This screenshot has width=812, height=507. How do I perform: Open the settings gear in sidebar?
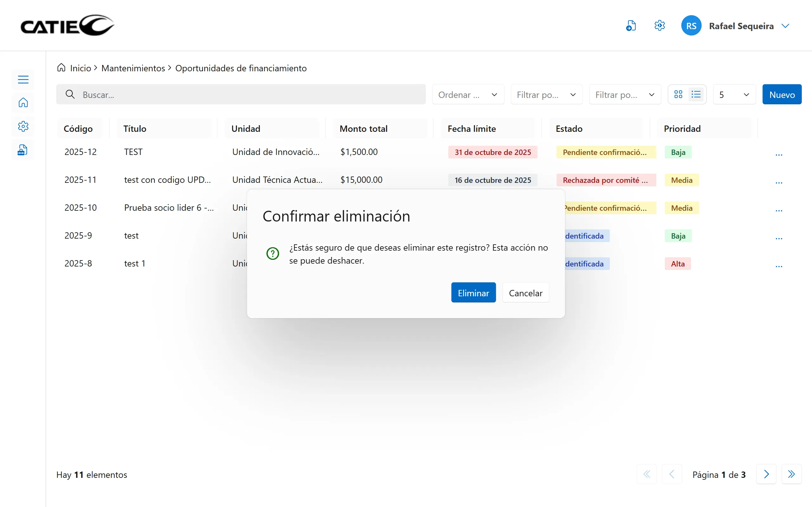pos(23,126)
